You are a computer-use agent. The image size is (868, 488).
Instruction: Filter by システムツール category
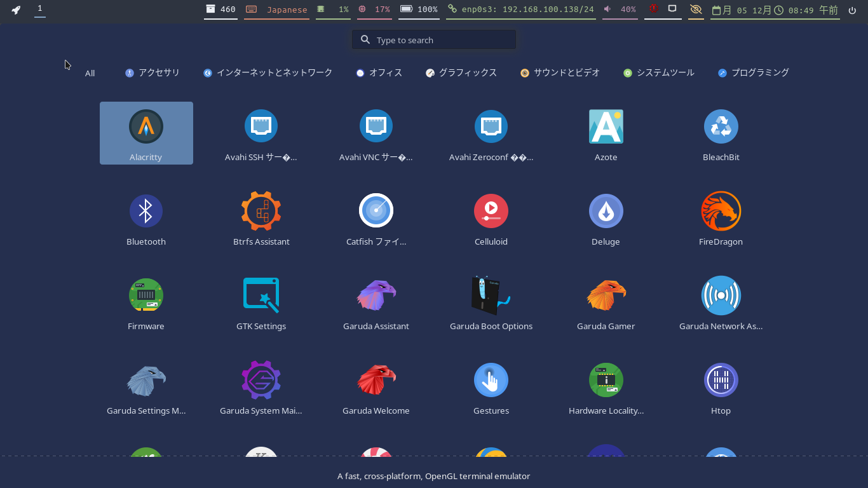click(659, 73)
